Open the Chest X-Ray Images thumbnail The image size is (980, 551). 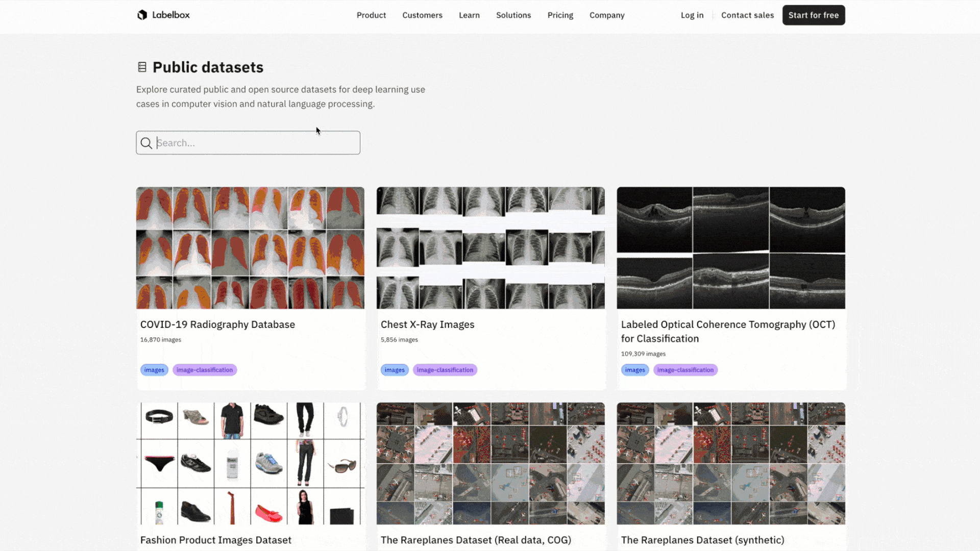pyautogui.click(x=491, y=247)
